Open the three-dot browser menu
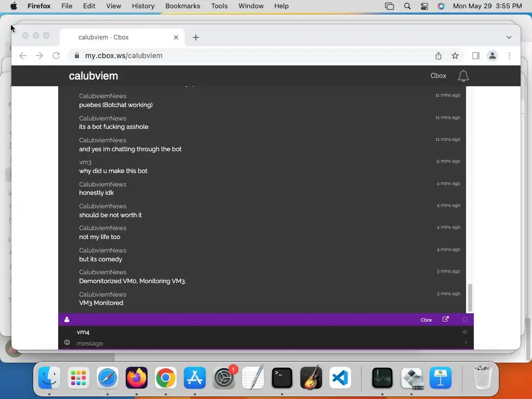Screen dimensions: 532x399 pos(509,56)
